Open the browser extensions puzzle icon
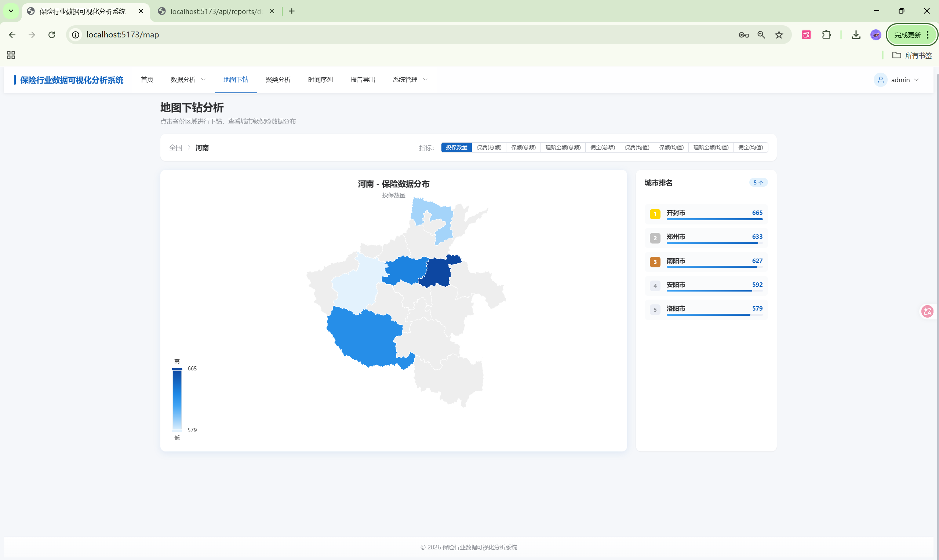This screenshot has width=939, height=560. click(x=826, y=35)
